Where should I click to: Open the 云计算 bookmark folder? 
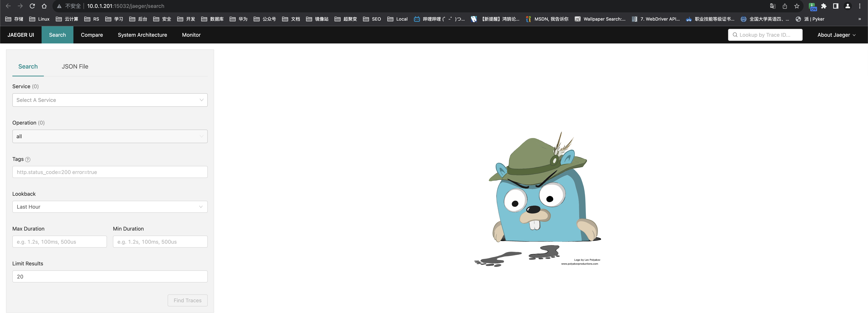coord(67,19)
